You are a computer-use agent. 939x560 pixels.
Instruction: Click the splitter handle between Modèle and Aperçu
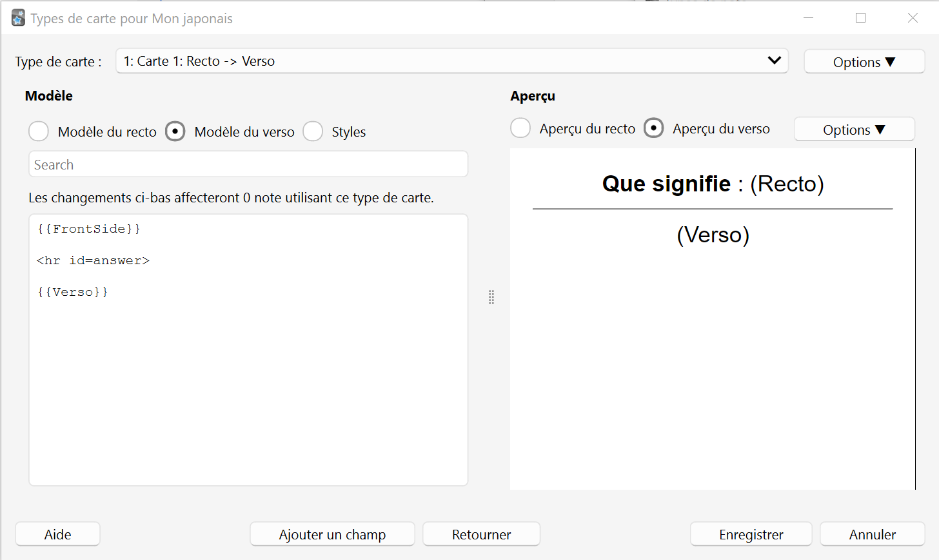pos(491,297)
